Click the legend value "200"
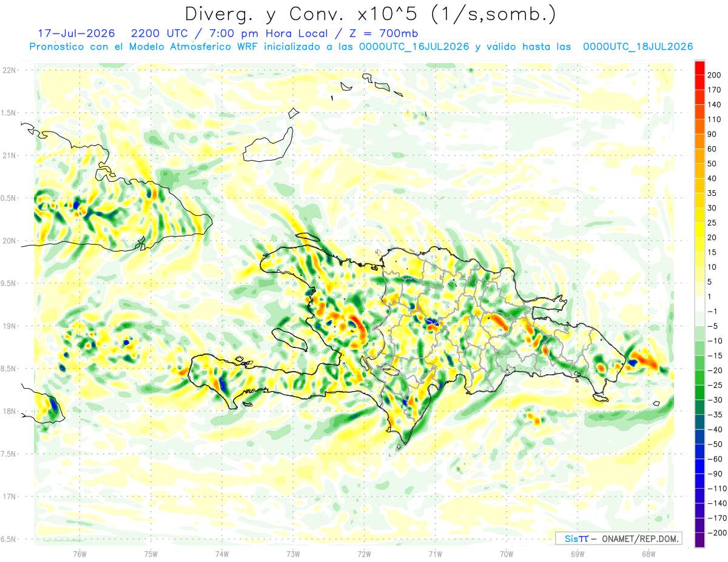Viewport: 728px width, 562px height. (715, 75)
